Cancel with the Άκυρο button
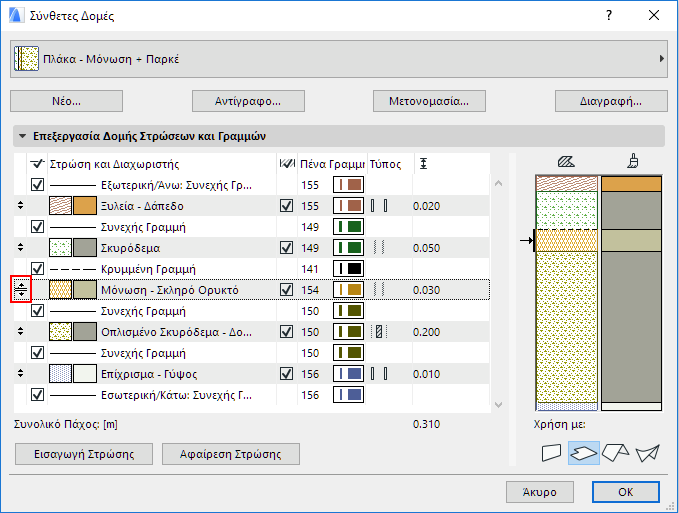Viewport: 679px width, 513px height. 540,492
